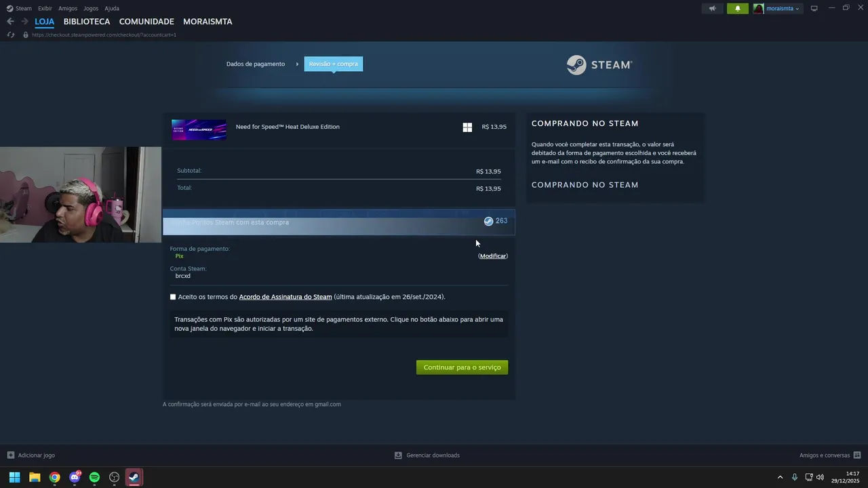Click the microphone tray icon
This screenshot has width=868, height=488.
[x=795, y=477]
